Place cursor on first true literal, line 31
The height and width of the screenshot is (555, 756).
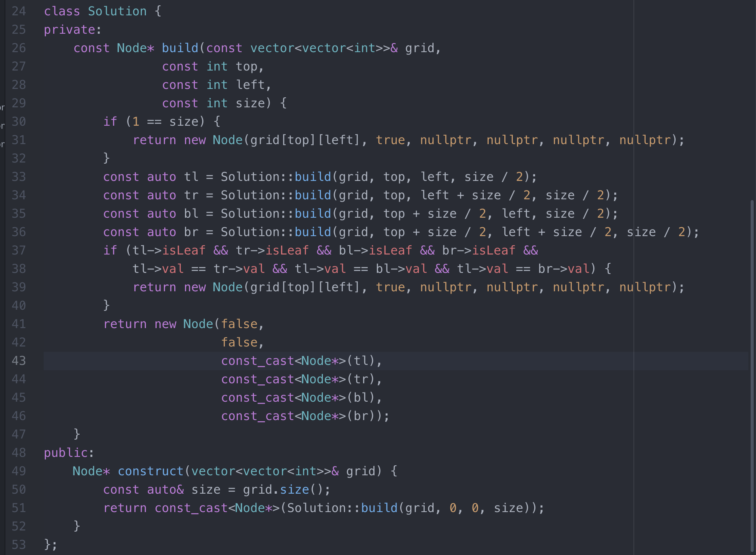point(390,140)
